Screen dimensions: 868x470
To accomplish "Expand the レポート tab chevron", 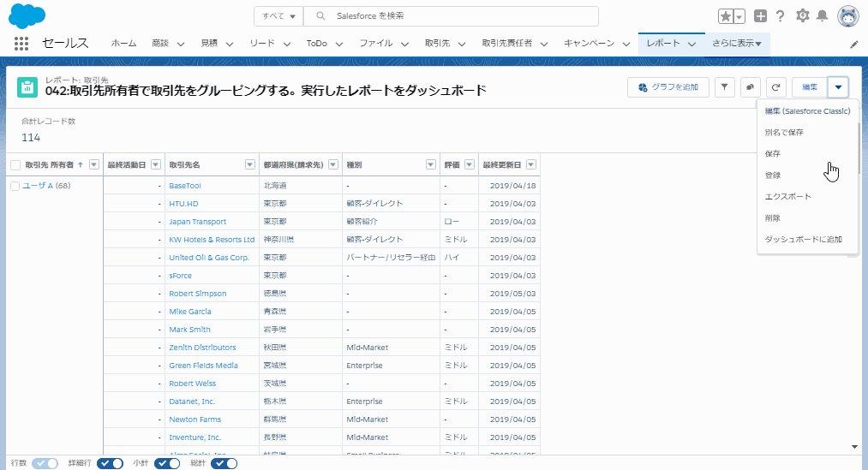I will coord(691,44).
